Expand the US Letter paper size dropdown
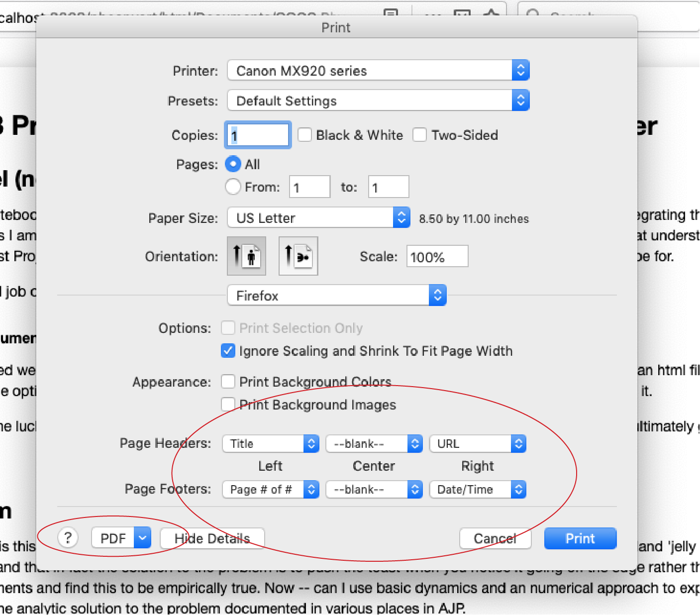The height and width of the screenshot is (615, 700). point(318,218)
